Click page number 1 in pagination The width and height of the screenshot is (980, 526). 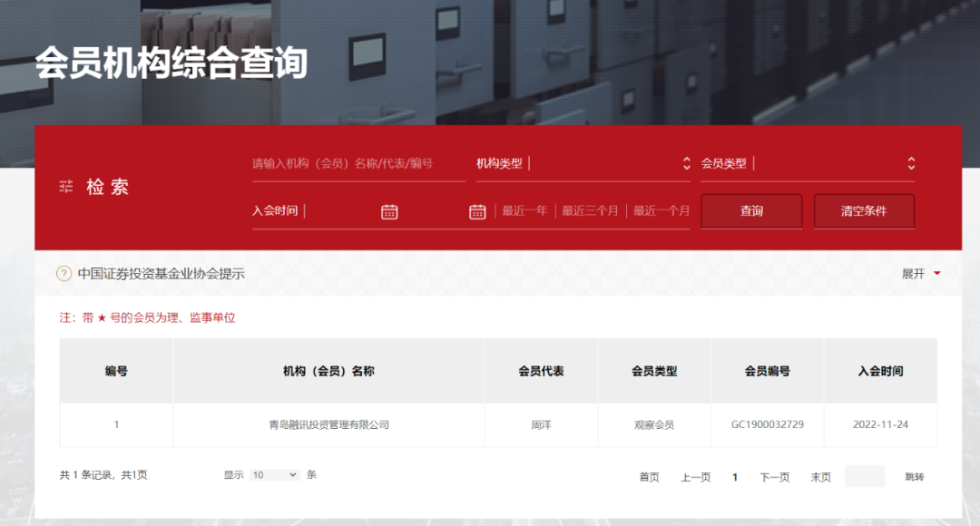(x=734, y=475)
